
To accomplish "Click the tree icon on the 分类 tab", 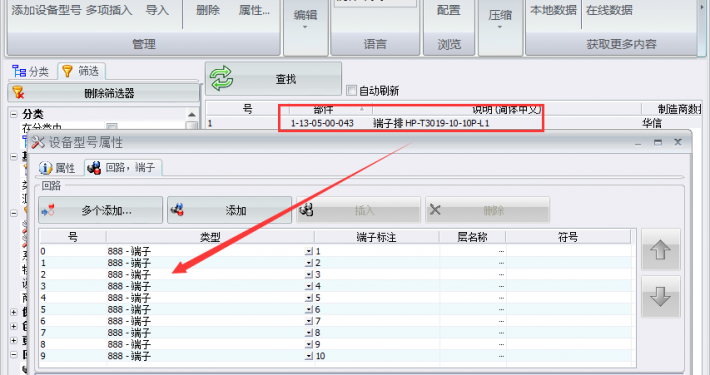I will [x=19, y=71].
